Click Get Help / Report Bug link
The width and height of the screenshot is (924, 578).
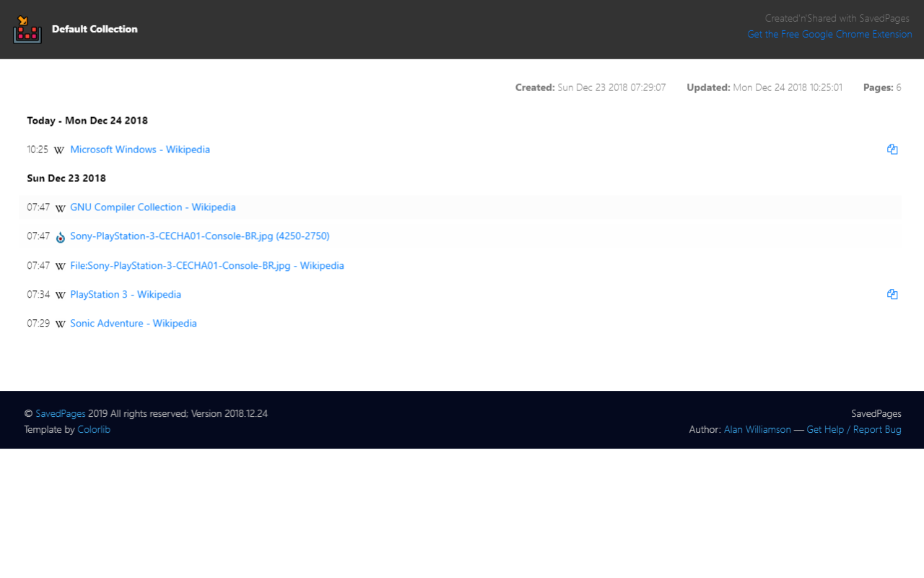(x=854, y=429)
